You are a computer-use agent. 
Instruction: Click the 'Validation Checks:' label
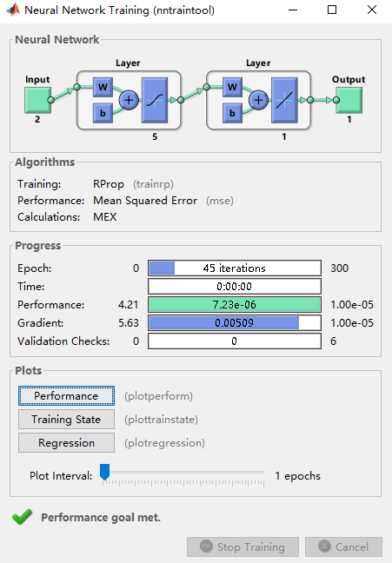pos(63,341)
